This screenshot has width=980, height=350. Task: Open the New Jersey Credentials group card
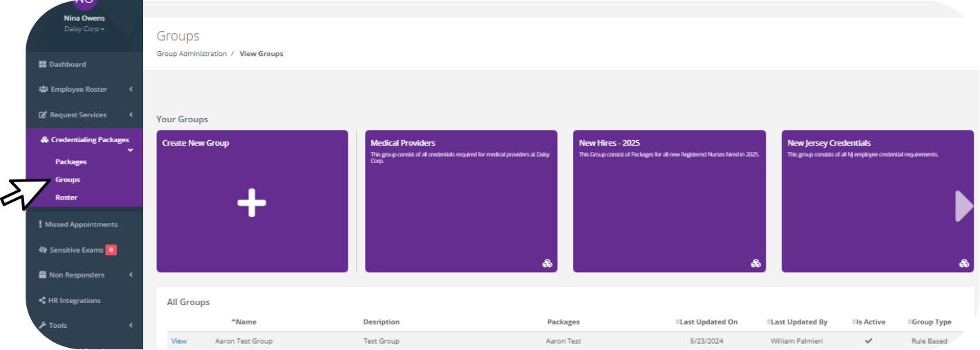point(878,201)
